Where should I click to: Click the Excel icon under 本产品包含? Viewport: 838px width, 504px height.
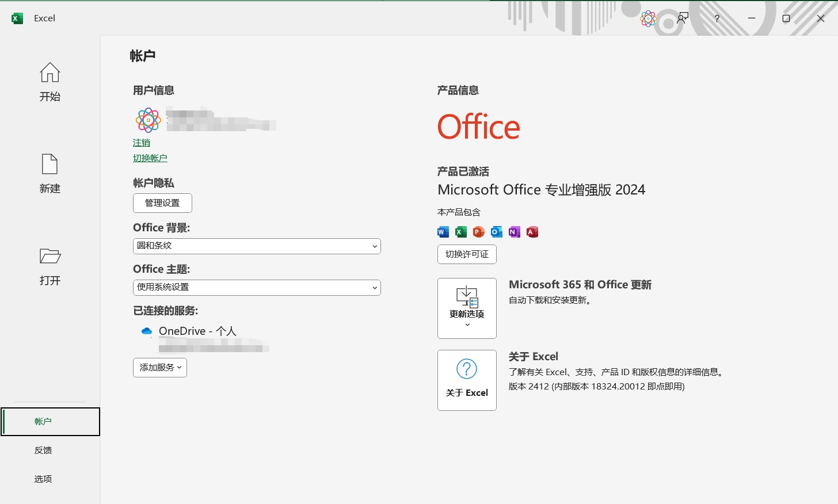pos(461,232)
